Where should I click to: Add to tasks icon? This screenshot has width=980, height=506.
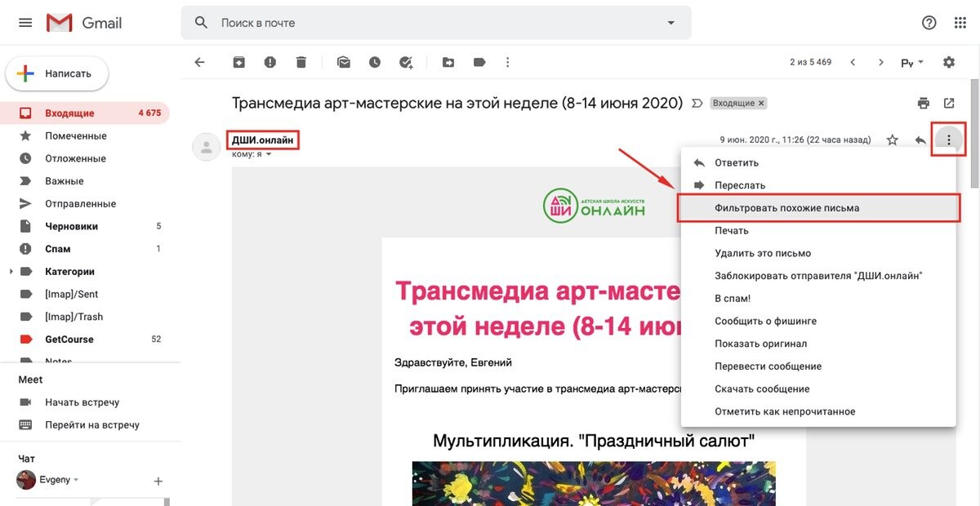[406, 62]
